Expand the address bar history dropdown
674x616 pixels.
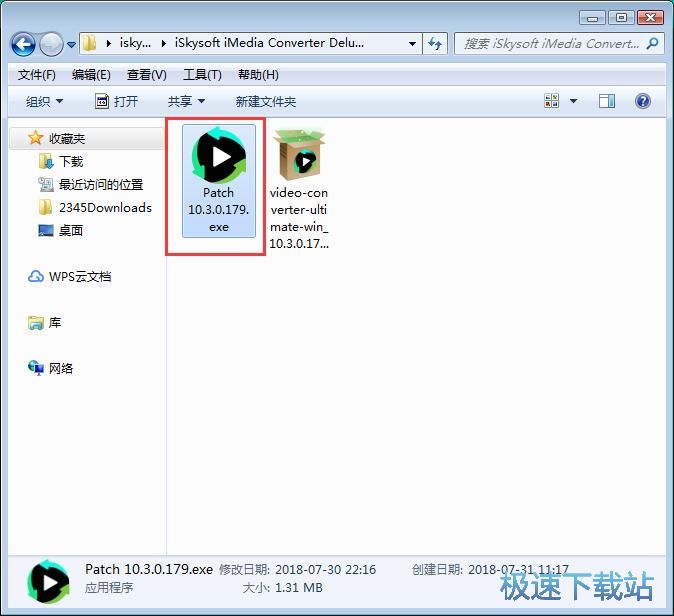click(x=412, y=43)
